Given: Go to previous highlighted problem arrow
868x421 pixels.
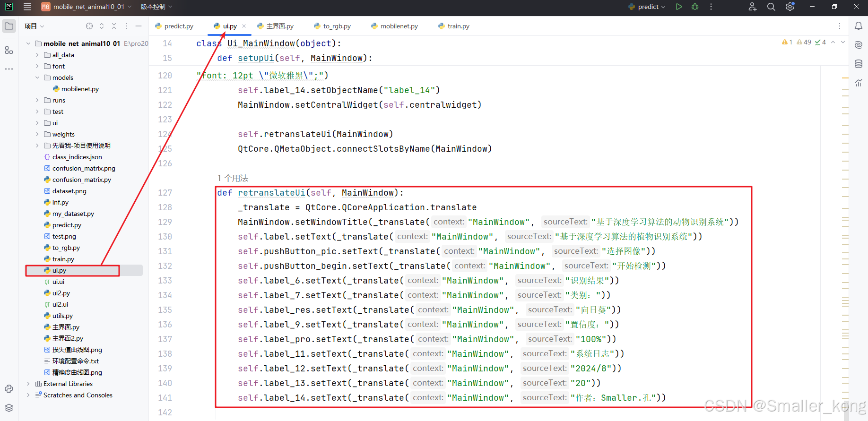Looking at the screenshot, I should tap(833, 42).
